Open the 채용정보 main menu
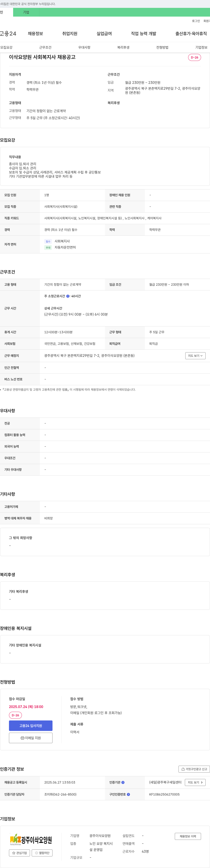The height and width of the screenshot is (868, 210). coord(35,34)
